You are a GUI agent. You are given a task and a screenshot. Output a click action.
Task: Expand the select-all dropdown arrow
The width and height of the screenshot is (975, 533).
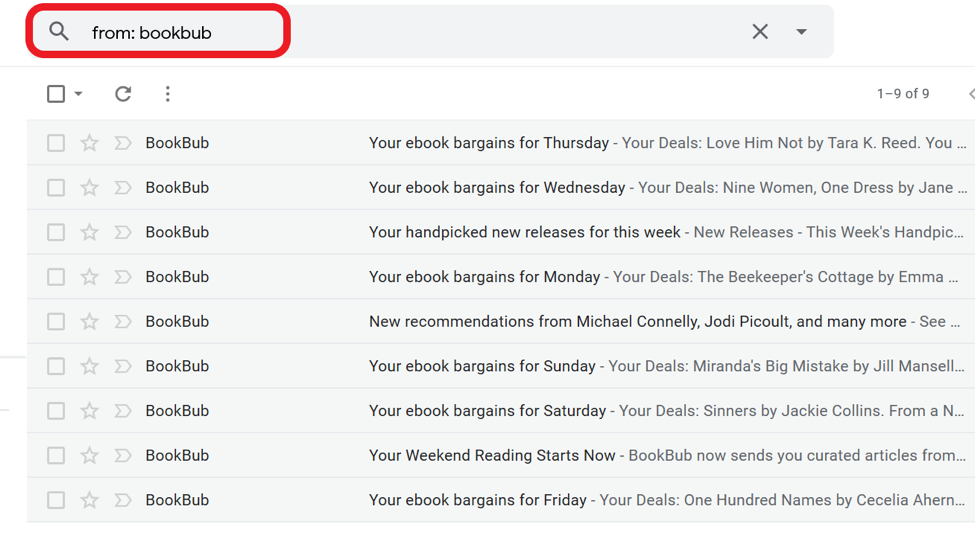coord(79,94)
